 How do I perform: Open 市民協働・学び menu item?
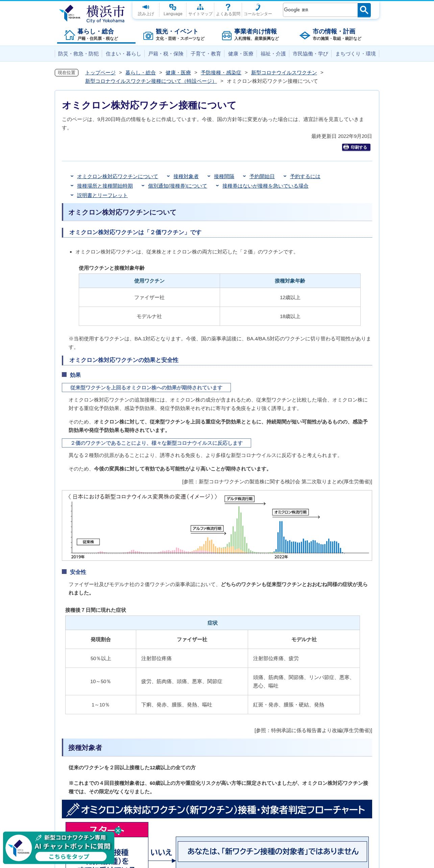tap(310, 54)
